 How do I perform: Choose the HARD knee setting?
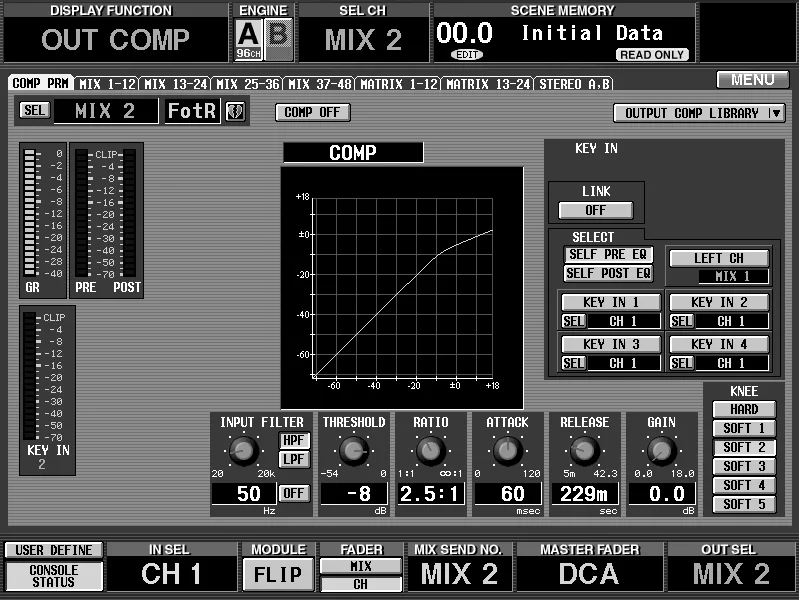(744, 409)
